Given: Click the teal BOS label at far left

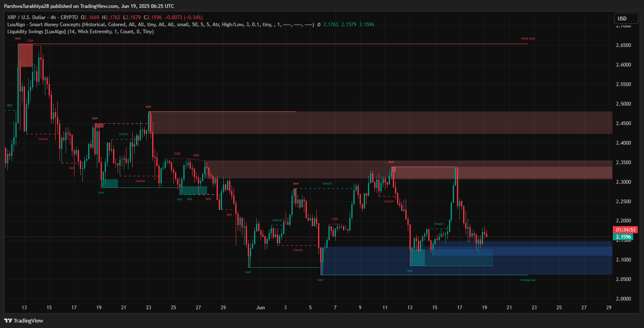Looking at the screenshot, I should coord(10,106).
